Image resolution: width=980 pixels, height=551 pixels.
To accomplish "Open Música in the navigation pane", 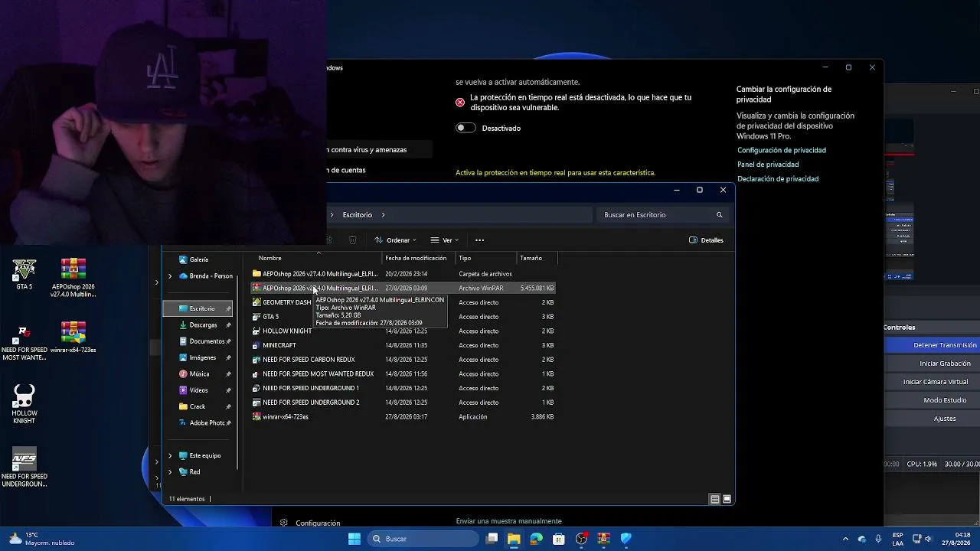I will click(x=198, y=374).
